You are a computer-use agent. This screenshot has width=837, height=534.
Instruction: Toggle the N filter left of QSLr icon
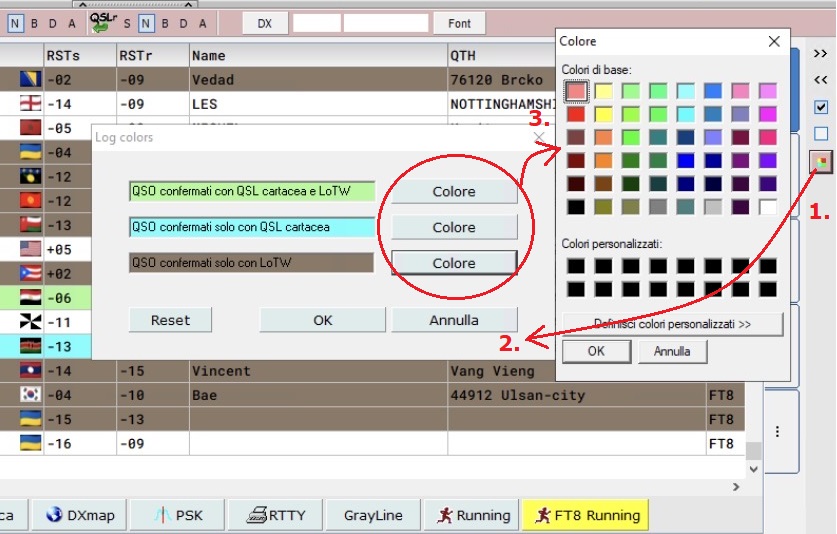pyautogui.click(x=15, y=23)
